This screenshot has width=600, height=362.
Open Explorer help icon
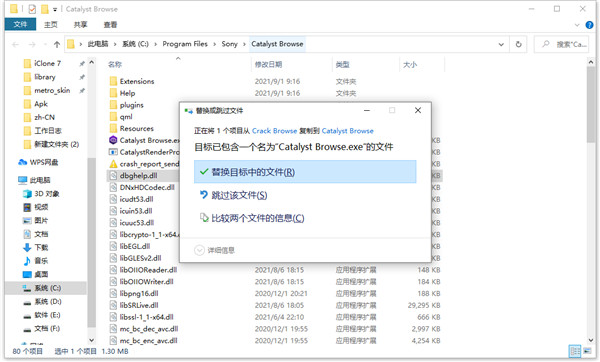pos(589,25)
